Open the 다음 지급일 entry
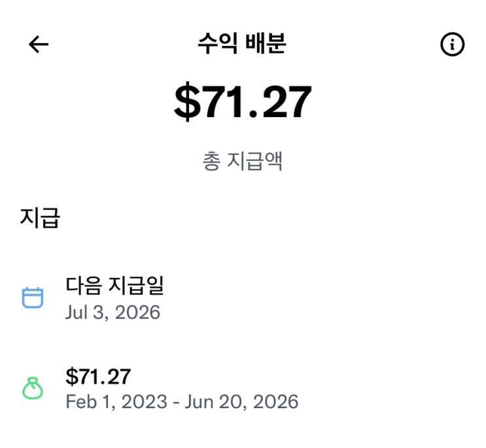486x448 pixels. (x=114, y=285)
